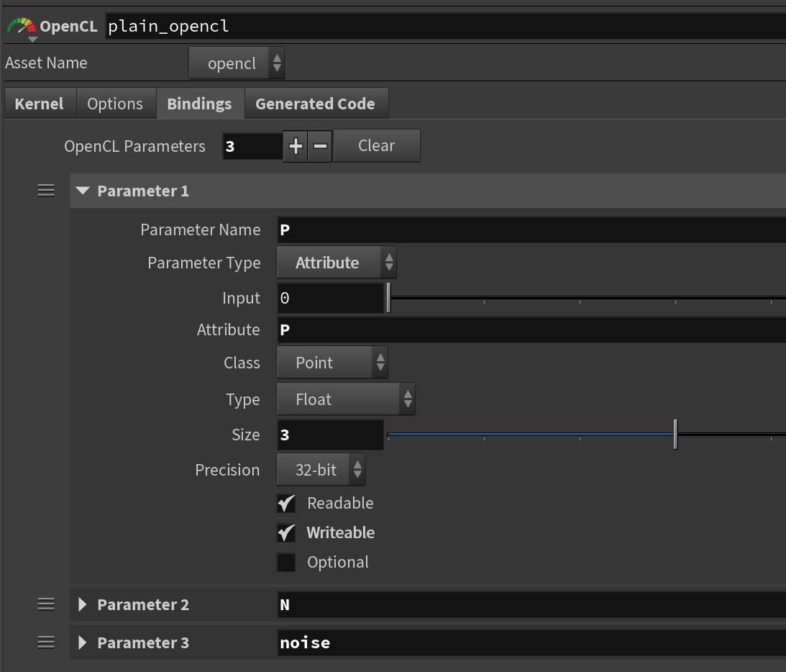Switch to the Kernel tab
786x672 pixels.
(40, 104)
